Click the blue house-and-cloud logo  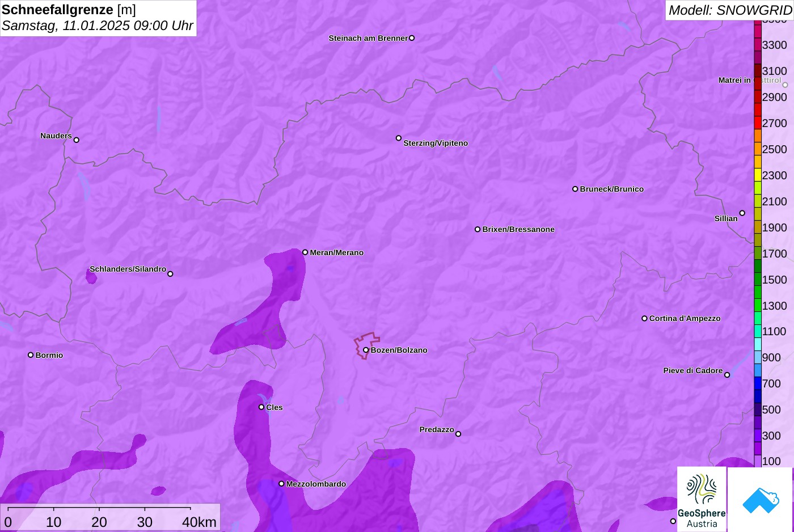[760, 500]
